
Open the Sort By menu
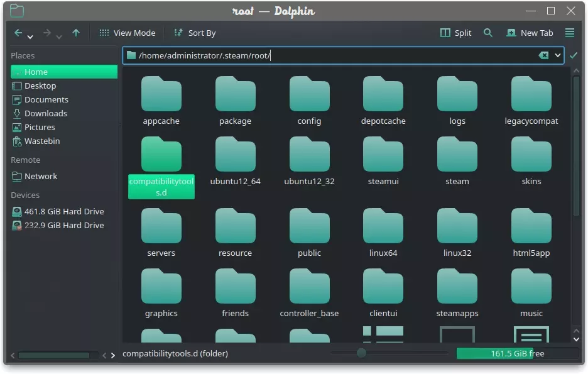coord(195,33)
